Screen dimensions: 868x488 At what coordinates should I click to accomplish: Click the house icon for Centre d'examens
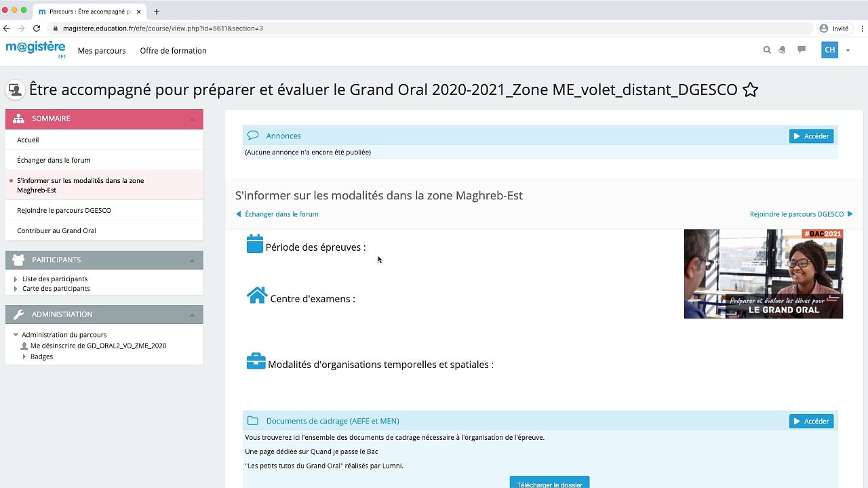(257, 295)
